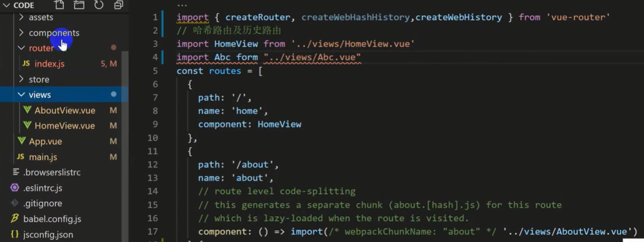Collapse the CODE section chevron

tap(6, 5)
